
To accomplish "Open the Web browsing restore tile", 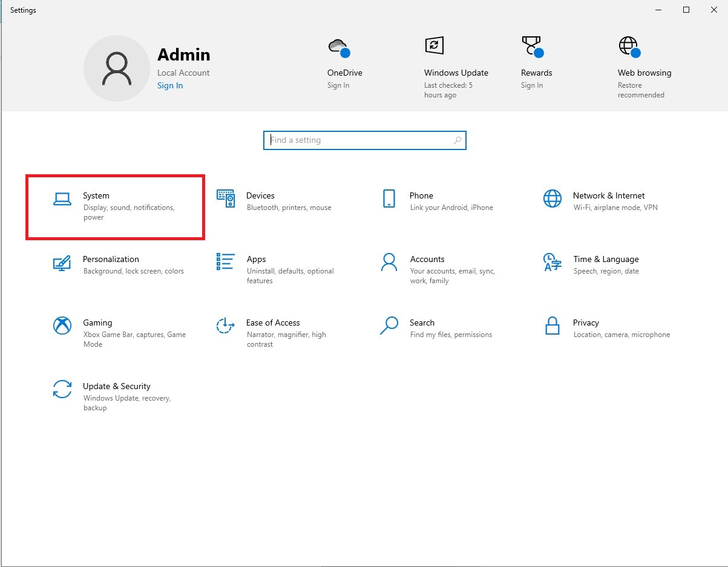I will 643,67.
